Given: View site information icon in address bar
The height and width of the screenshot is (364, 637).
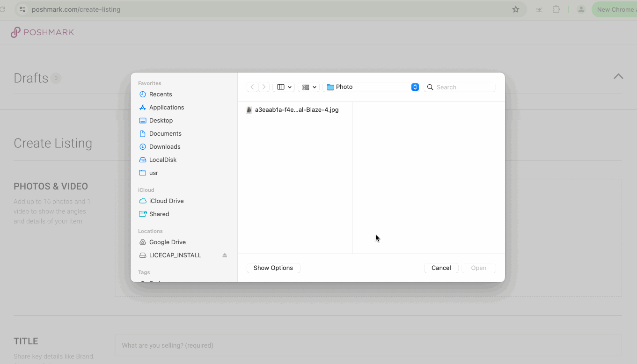Looking at the screenshot, I should [22, 9].
